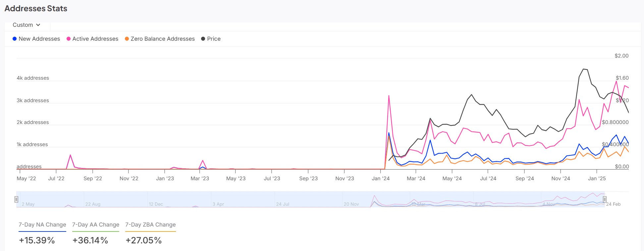Screen dimensions: 644x251
Task: Click the chevron arrow beside Custom
Action: [38, 25]
